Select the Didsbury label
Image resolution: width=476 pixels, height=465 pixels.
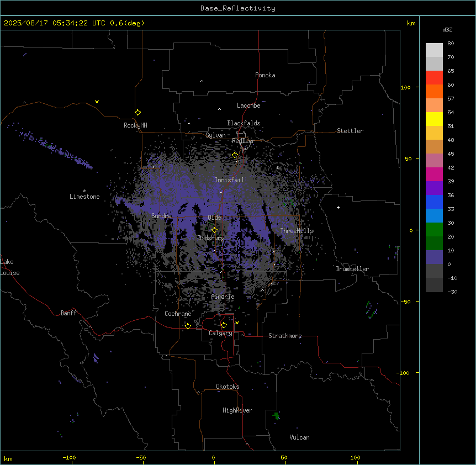coord(211,238)
